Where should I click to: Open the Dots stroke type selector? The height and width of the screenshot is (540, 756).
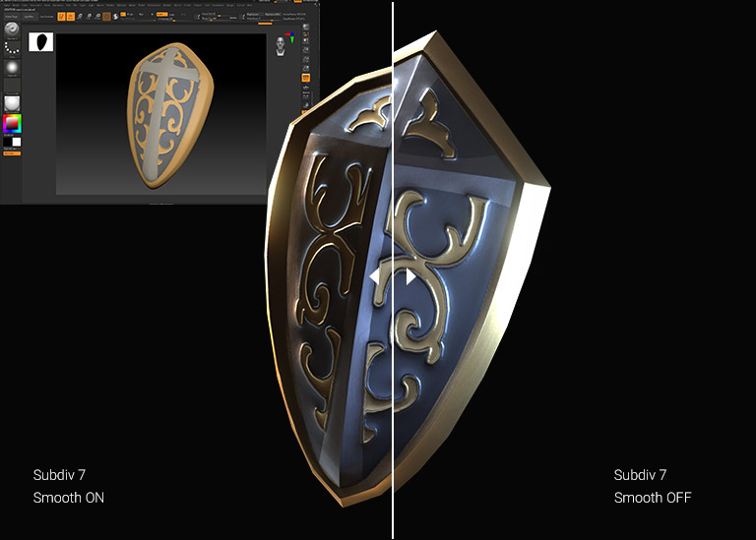[12, 47]
